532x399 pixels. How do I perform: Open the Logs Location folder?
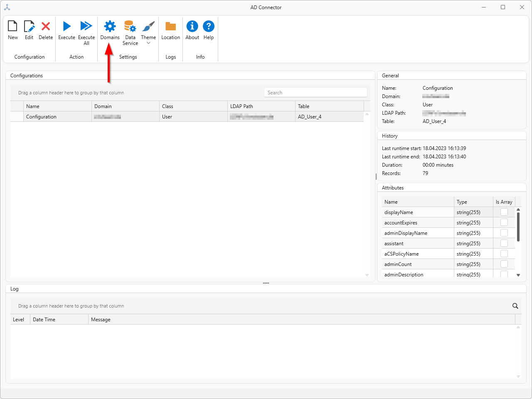coord(170,30)
